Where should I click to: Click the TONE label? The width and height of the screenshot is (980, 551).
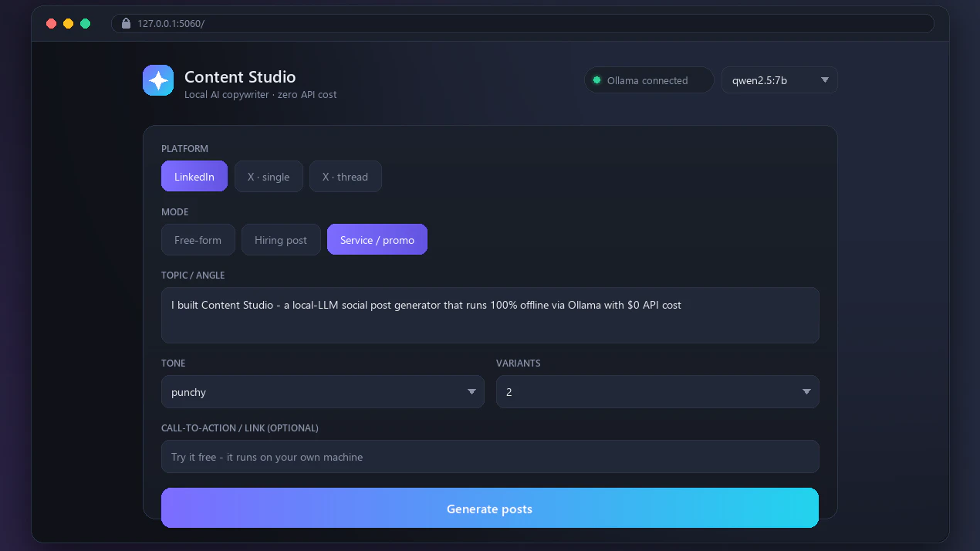point(173,363)
